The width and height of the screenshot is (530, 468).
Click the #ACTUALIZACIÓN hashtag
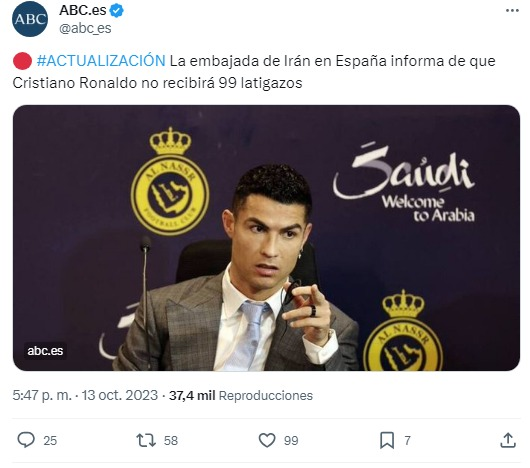tap(101, 61)
